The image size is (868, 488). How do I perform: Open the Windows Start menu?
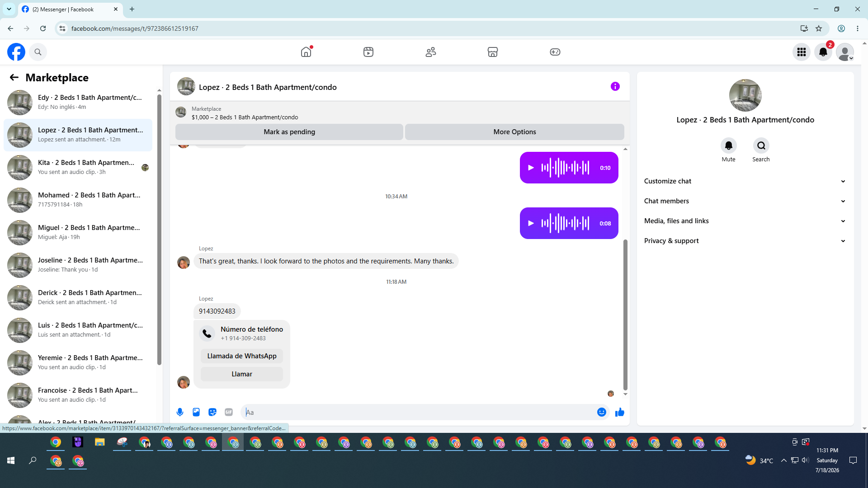click(x=11, y=460)
